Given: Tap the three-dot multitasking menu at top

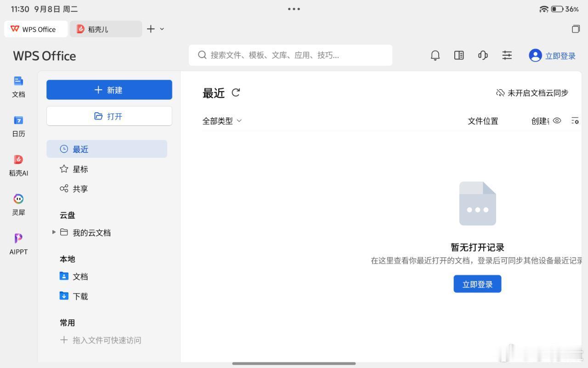Looking at the screenshot, I should [x=294, y=9].
